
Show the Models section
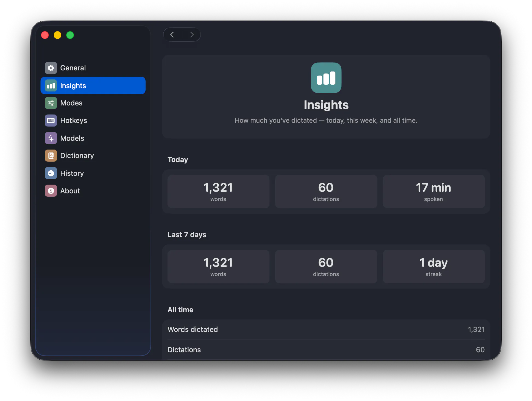pos(93,138)
